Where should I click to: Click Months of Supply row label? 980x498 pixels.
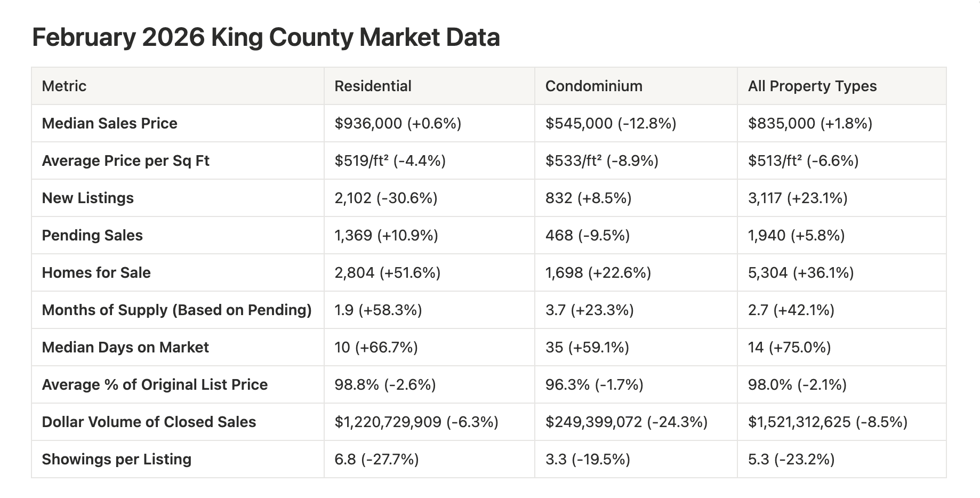click(176, 310)
